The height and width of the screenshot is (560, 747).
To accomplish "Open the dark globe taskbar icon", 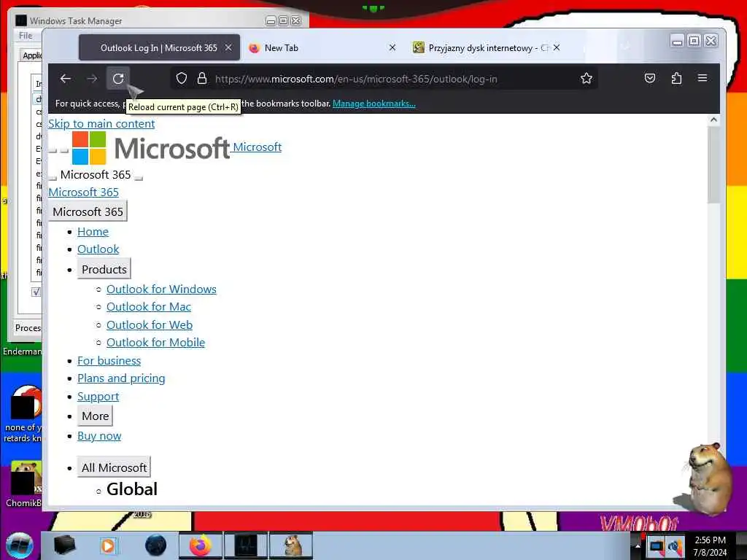I will tap(155, 545).
